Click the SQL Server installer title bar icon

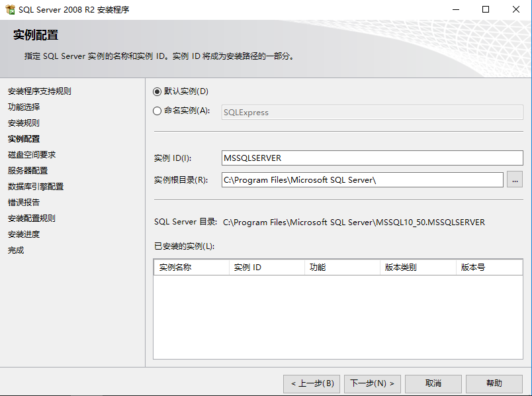pos(10,9)
